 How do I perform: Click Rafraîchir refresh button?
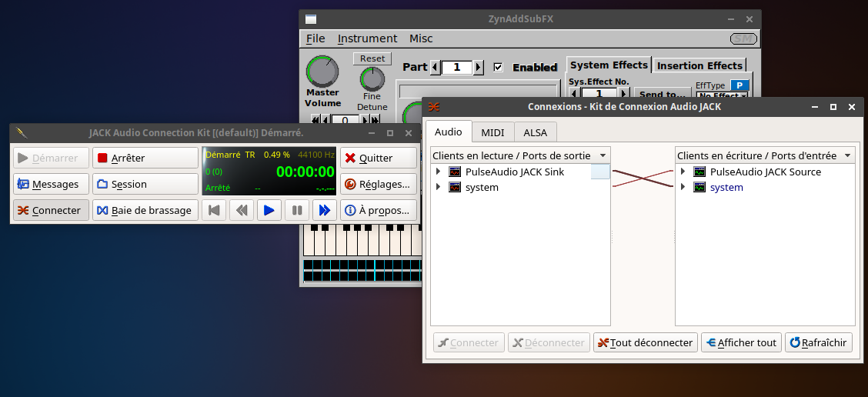[x=819, y=342]
